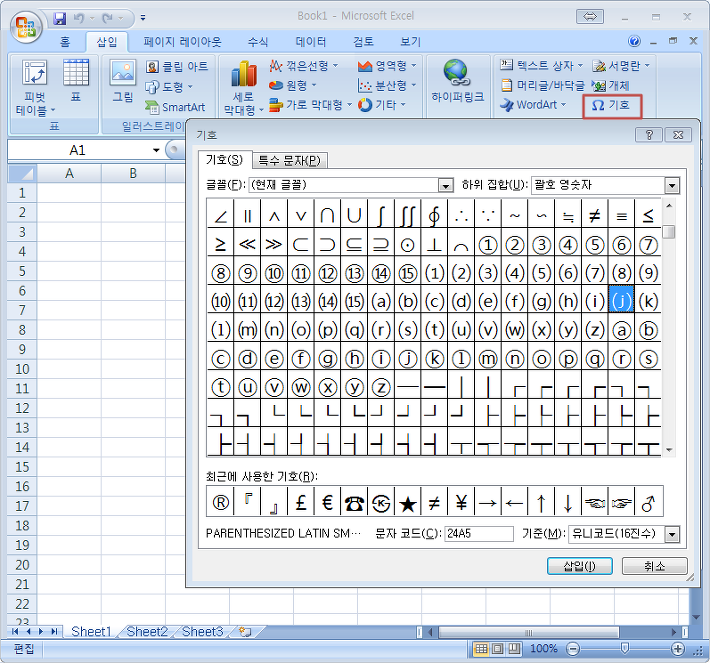Open header/footer (머리글/바닥글)

tap(543, 86)
